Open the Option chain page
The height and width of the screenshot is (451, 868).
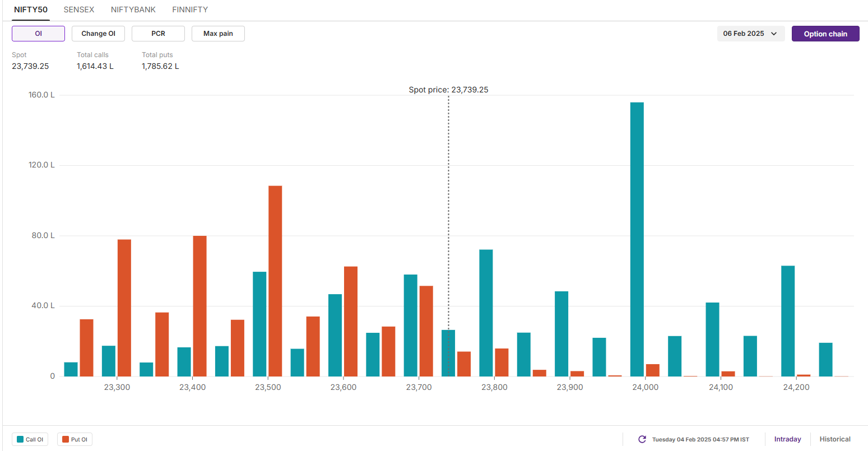pos(825,34)
